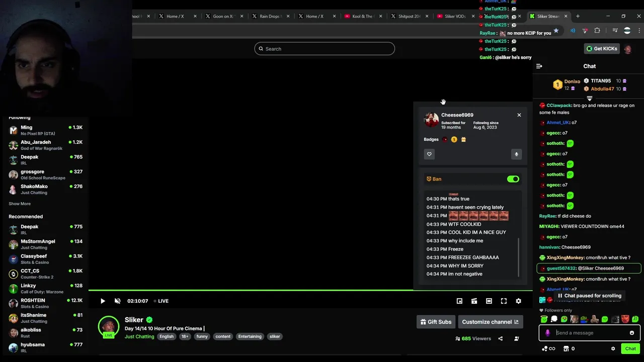Click the message history scrollbar in user card

(518, 257)
